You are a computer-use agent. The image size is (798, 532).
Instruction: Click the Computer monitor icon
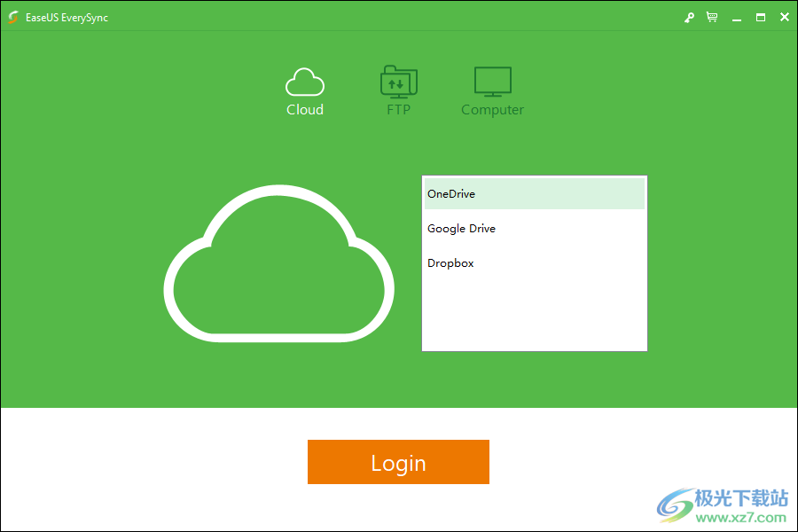[492, 82]
